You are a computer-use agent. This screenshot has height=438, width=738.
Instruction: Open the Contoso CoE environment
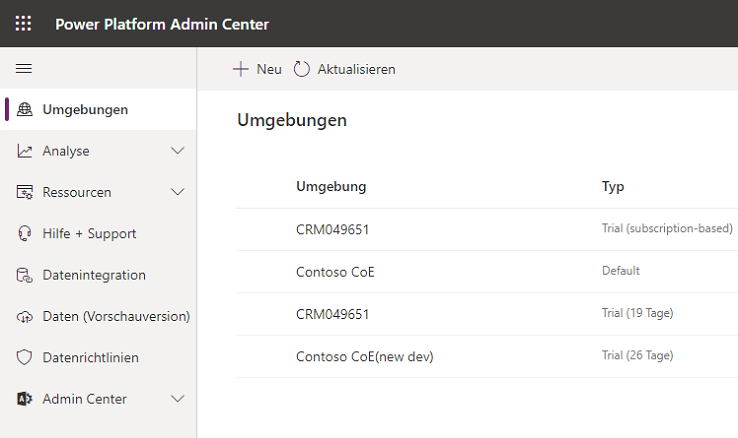pos(335,272)
